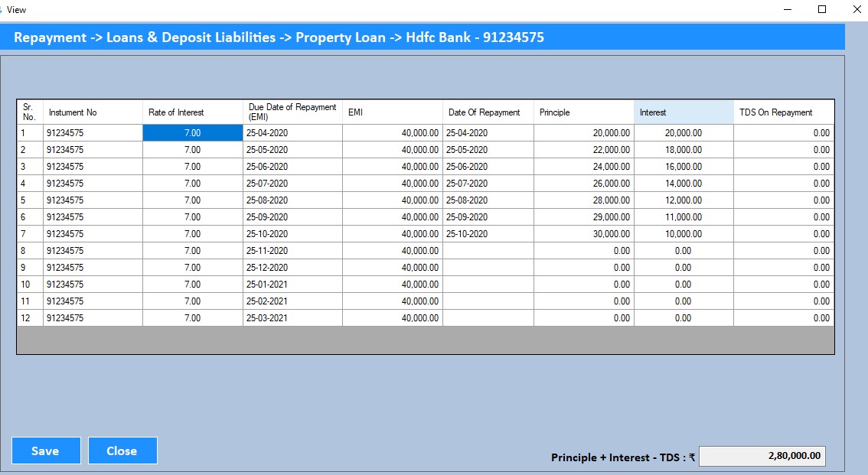868x475 pixels.
Task: Click the Rate of Interest column header
Action: coord(192,112)
